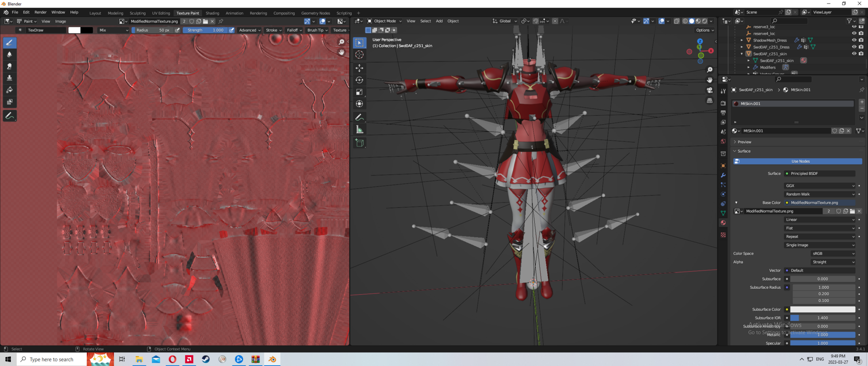Open the Modifier properties tab (wrench icon)
The width and height of the screenshot is (868, 366).
723,175
